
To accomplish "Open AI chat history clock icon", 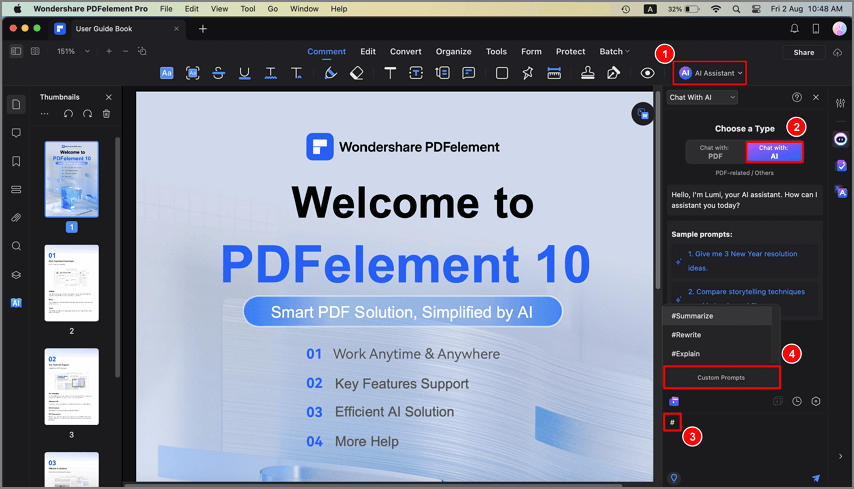I will [x=797, y=401].
